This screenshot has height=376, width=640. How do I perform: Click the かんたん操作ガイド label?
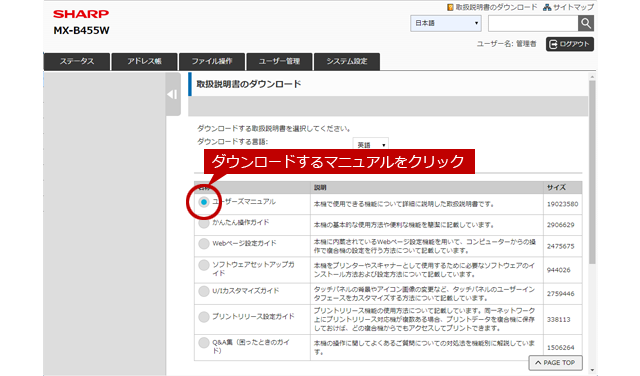[x=241, y=222]
